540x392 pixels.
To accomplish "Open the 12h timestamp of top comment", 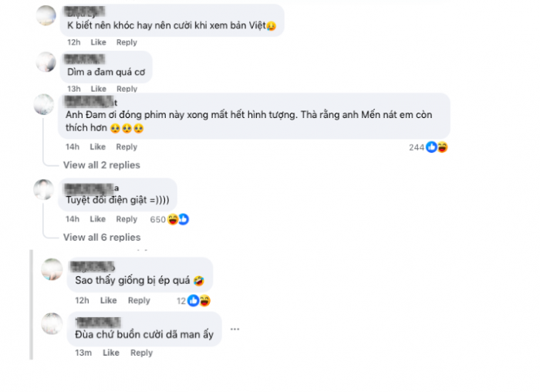I will (x=74, y=42).
